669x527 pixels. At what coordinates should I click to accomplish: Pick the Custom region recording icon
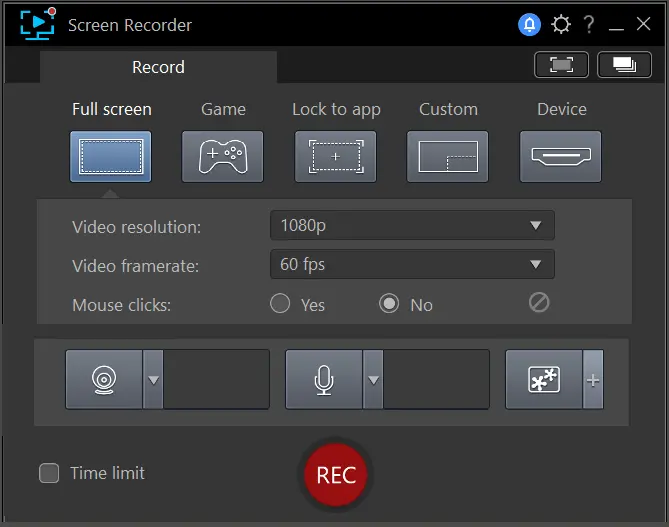coord(448,157)
